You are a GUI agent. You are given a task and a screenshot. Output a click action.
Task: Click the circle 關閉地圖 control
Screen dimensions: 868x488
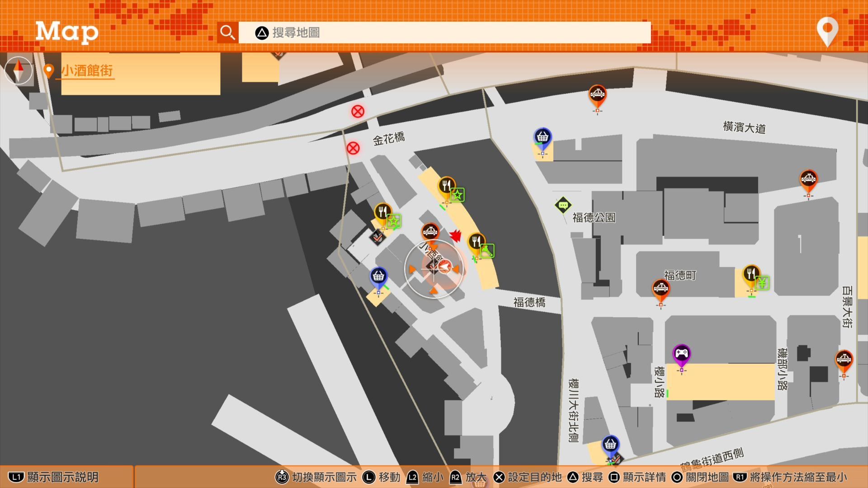[x=700, y=477]
